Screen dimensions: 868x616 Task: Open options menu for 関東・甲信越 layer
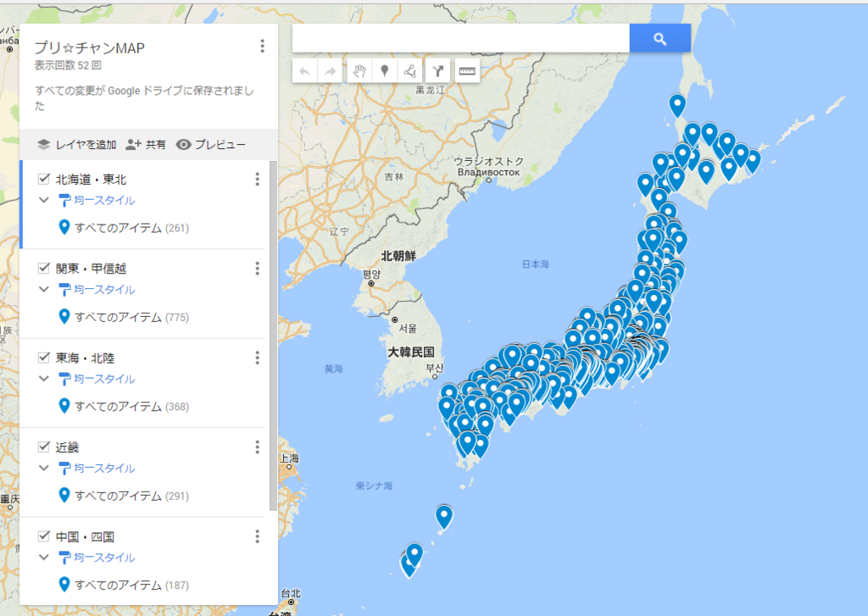tap(257, 269)
